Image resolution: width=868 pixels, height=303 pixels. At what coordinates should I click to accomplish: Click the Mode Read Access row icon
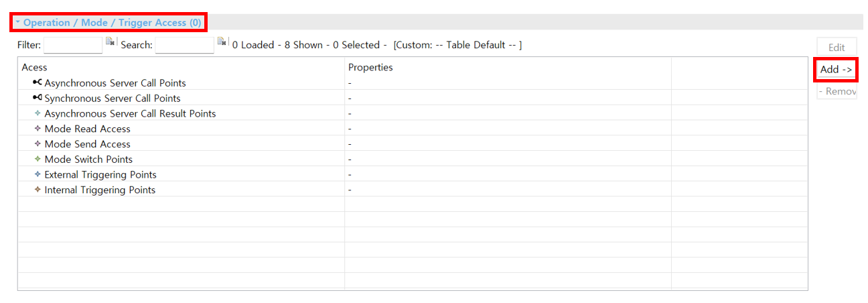pos(38,129)
